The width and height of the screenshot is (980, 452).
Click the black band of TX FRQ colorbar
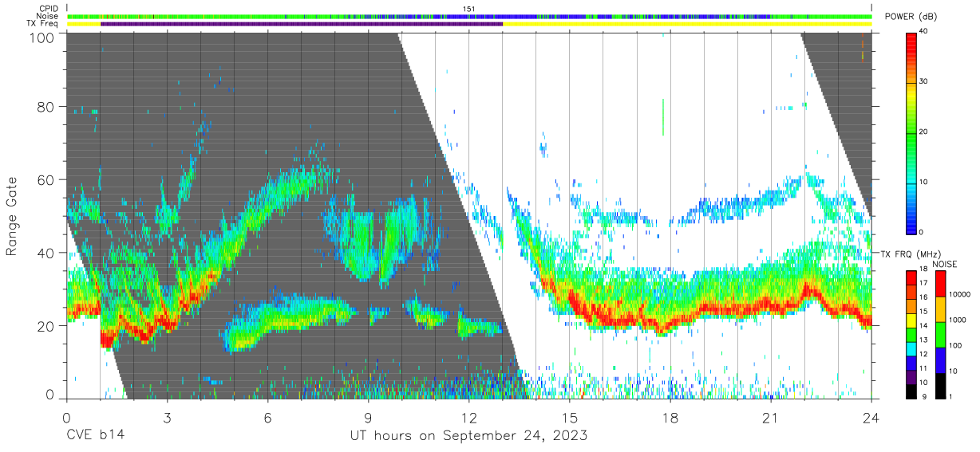point(911,393)
